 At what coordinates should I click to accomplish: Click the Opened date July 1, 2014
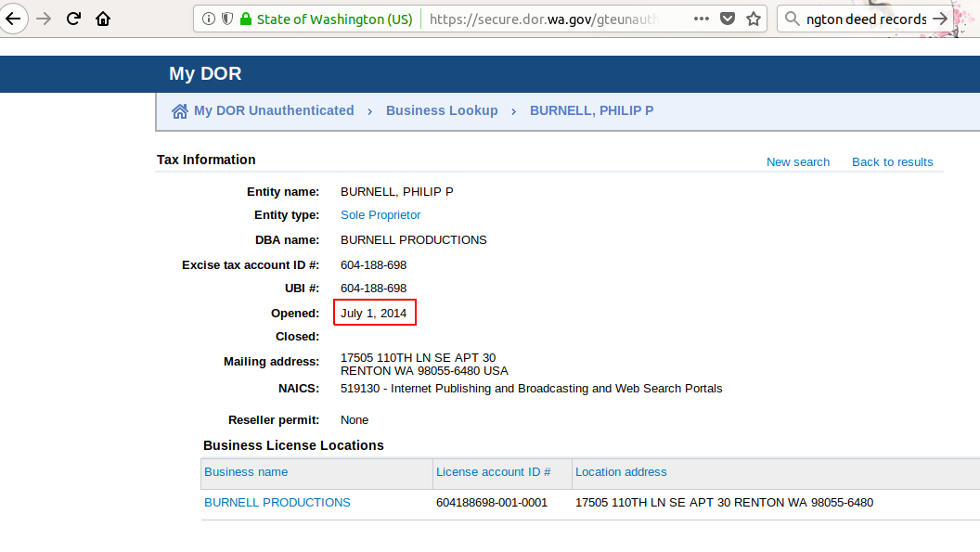[374, 314]
